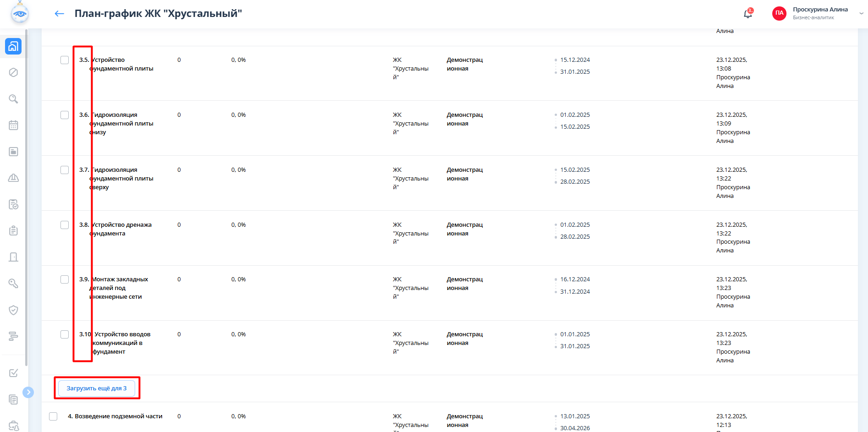Open the magnifier search icon in sidebar

tap(13, 99)
